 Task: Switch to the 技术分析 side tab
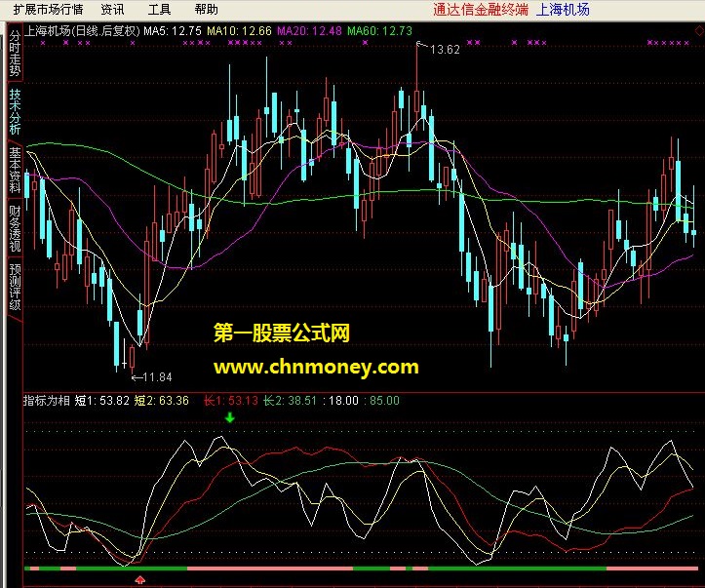tap(15, 111)
